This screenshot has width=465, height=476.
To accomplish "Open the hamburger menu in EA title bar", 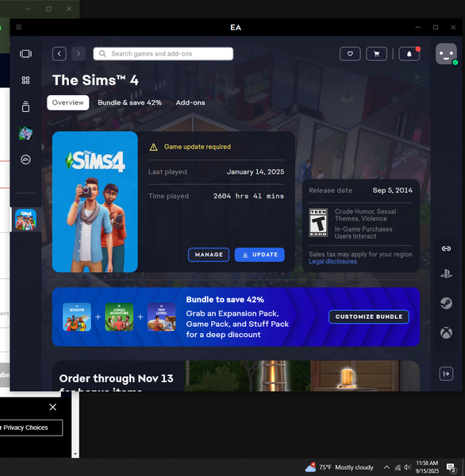I will pyautogui.click(x=18, y=27).
